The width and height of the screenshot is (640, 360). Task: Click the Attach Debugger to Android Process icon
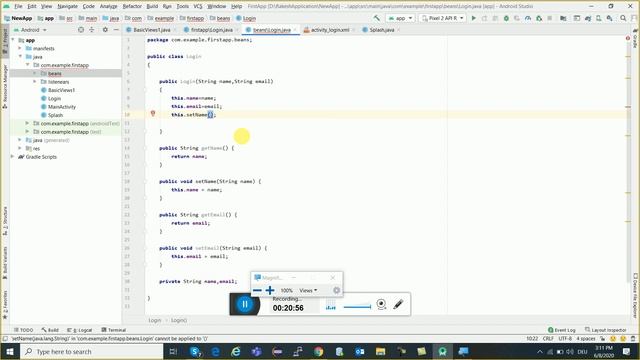point(539,18)
